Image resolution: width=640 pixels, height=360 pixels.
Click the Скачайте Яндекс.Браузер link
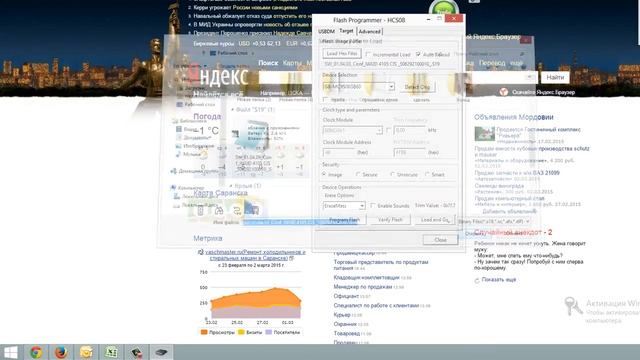[543, 92]
